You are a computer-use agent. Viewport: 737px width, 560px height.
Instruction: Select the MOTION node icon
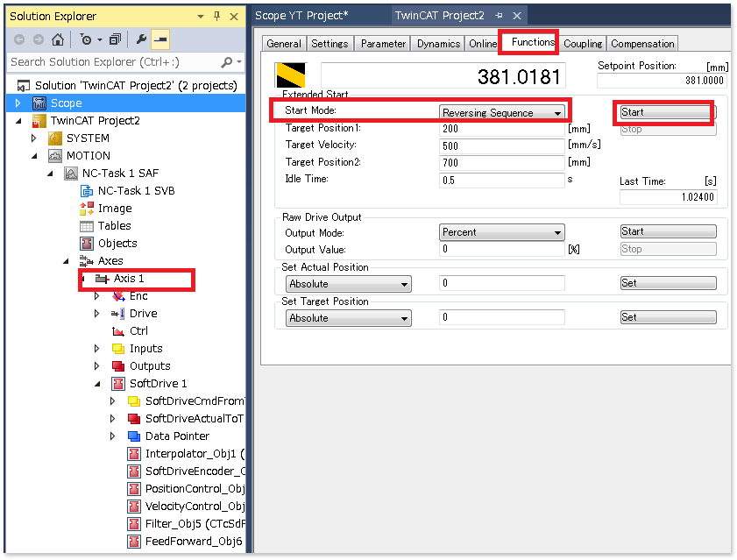(x=55, y=156)
